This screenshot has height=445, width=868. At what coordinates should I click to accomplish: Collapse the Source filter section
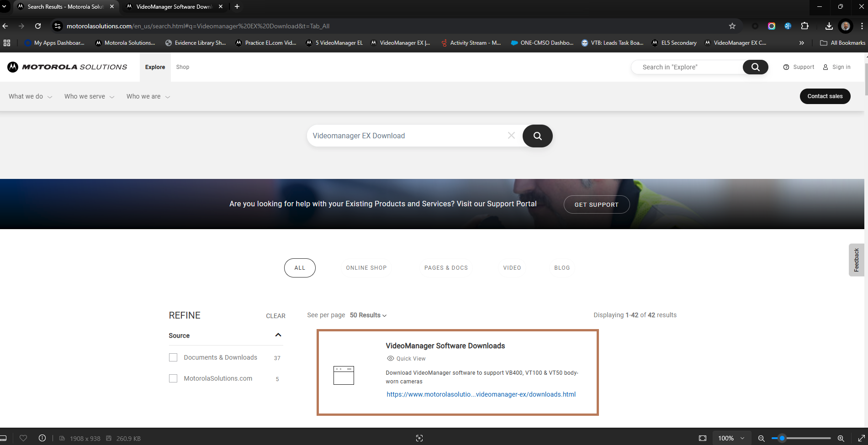point(278,335)
